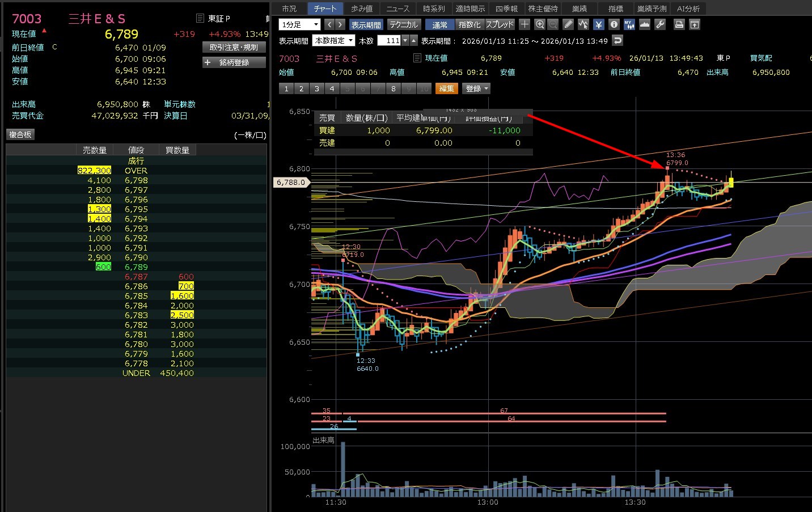Viewport: 812px width, 512px height.
Task: Open the chart information icon
Action: pos(614,24)
